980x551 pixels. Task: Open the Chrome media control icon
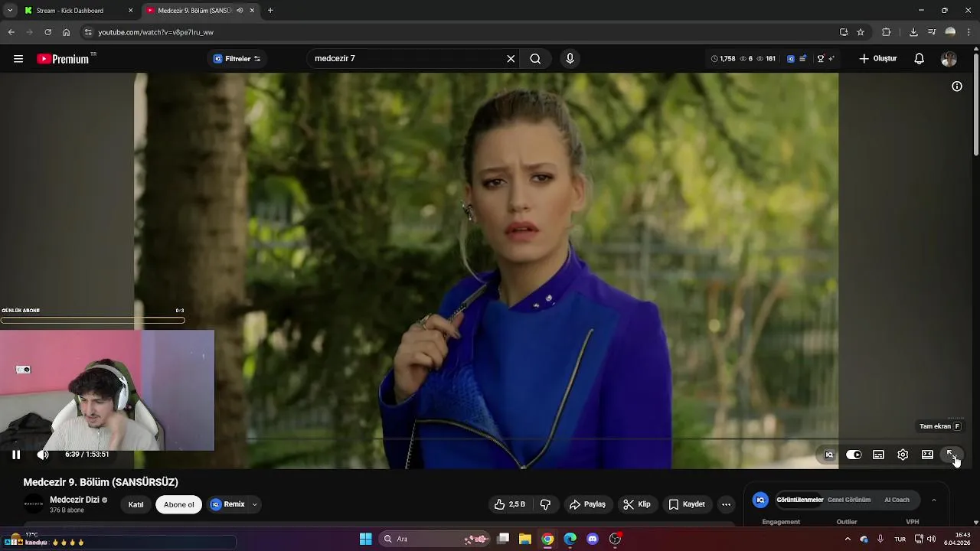pos(932,32)
